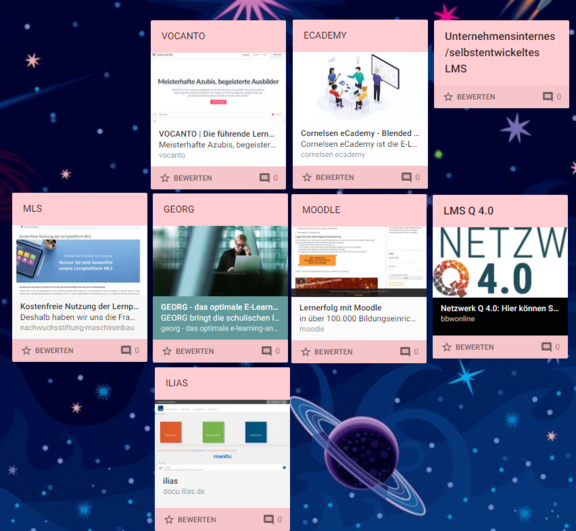Open 'Netzwerk Q 4.0: Hier können S...' link
The height and width of the screenshot is (531, 576).
[x=500, y=308]
